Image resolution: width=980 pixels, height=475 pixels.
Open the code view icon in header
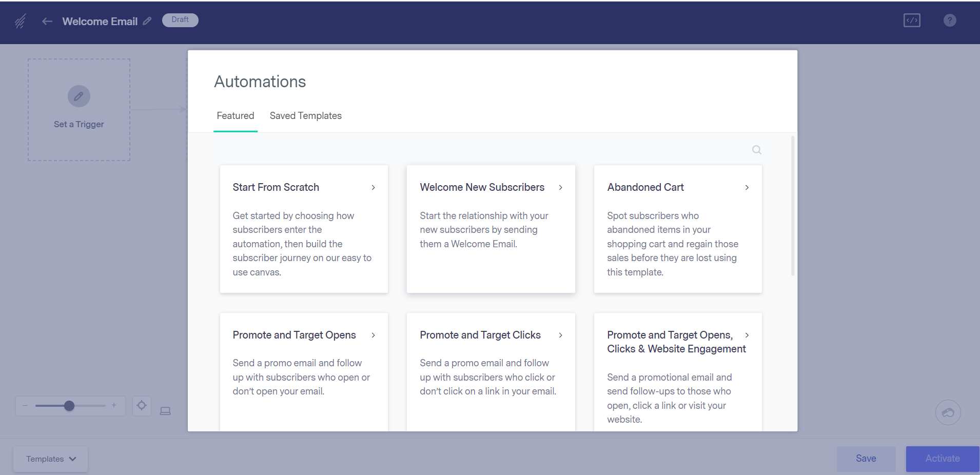pyautogui.click(x=912, y=21)
